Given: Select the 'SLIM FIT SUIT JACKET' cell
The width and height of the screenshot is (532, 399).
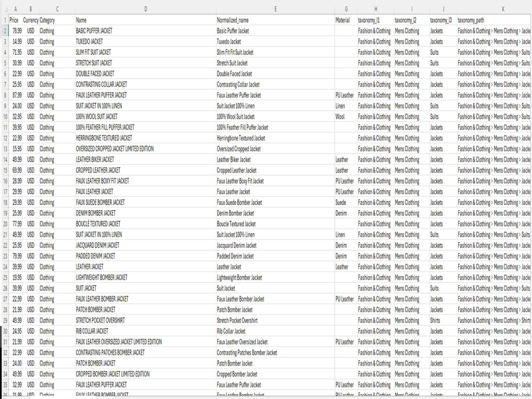Looking at the screenshot, I should pyautogui.click(x=146, y=52).
